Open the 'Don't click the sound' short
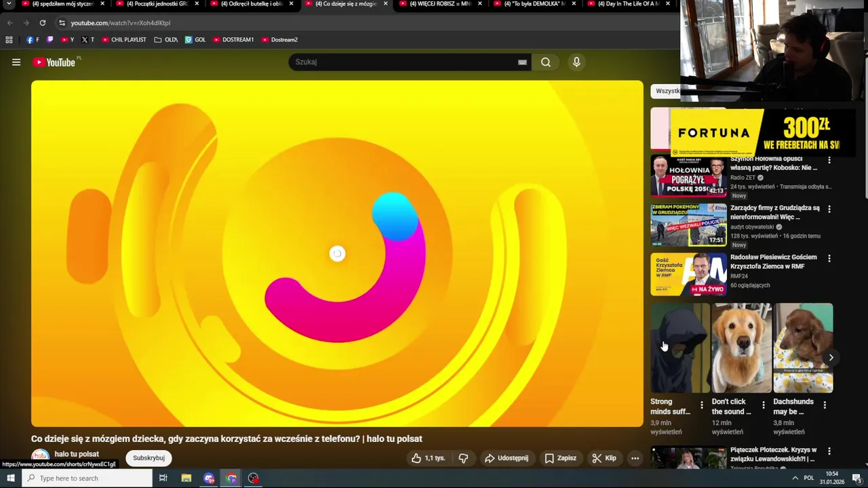Screen dimensions: 868x488 pos(741,348)
